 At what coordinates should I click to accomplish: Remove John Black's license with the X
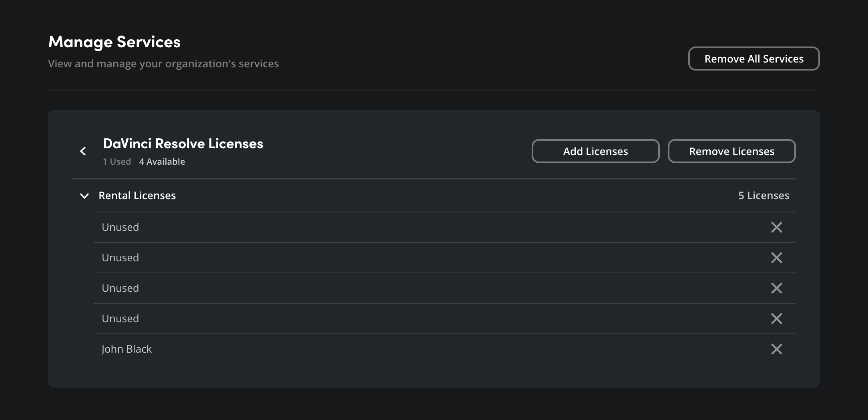coord(776,349)
